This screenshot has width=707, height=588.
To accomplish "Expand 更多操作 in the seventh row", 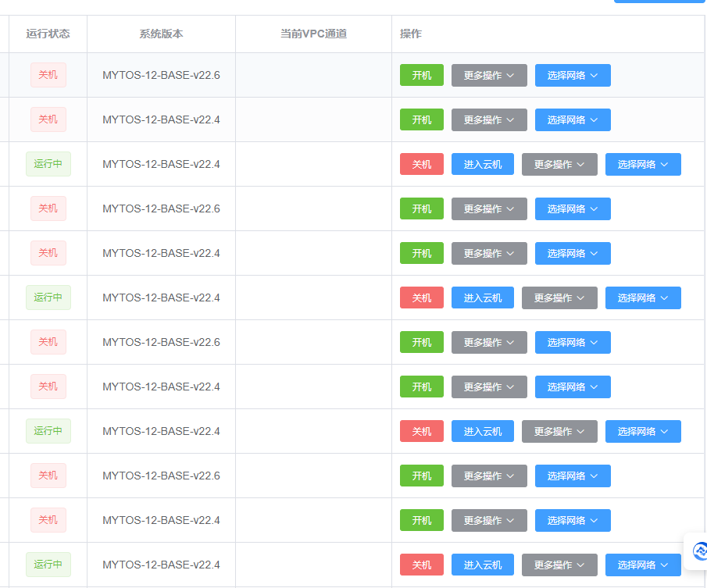I will click(x=489, y=343).
